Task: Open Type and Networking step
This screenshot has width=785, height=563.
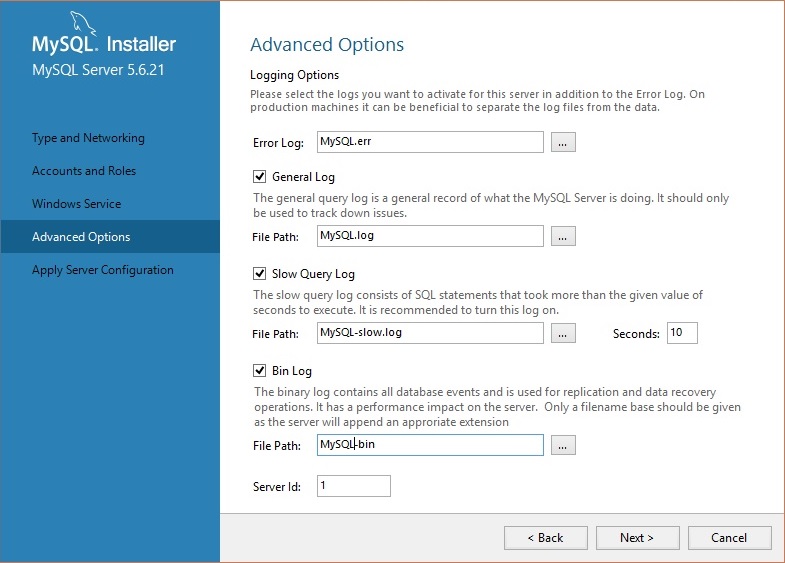Action: 88,138
